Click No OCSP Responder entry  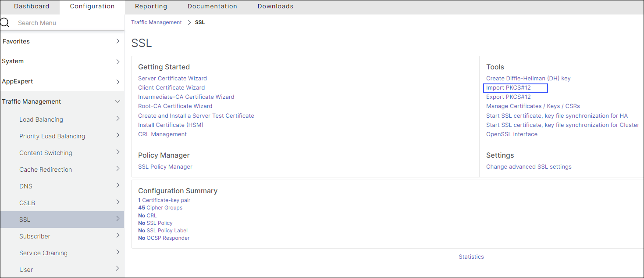point(164,238)
